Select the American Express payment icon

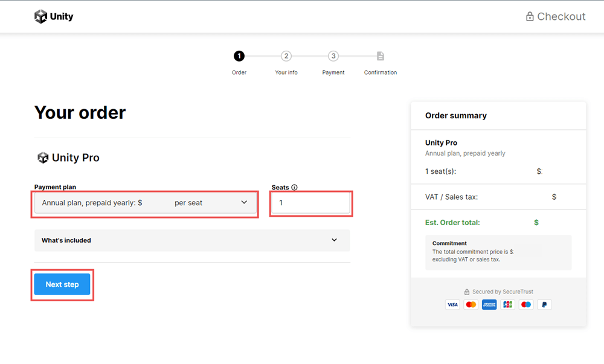489,304
